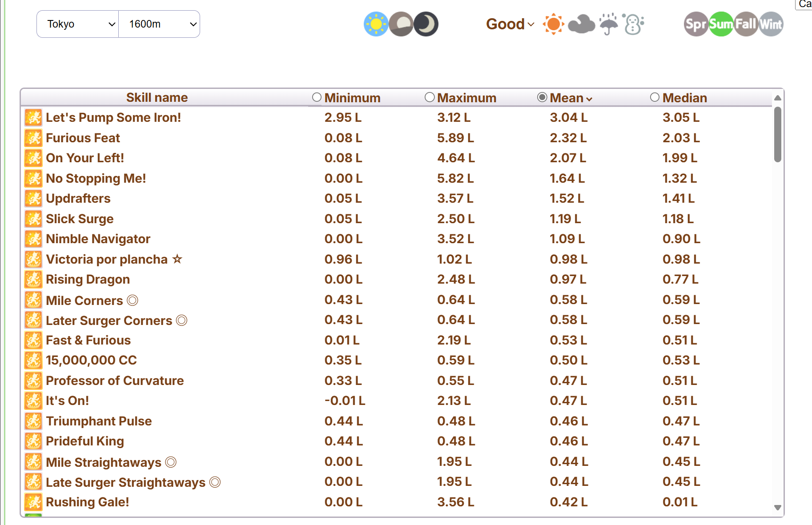Screen dimensions: 812x525
Task: Select the Fall season icon
Action: click(746, 24)
